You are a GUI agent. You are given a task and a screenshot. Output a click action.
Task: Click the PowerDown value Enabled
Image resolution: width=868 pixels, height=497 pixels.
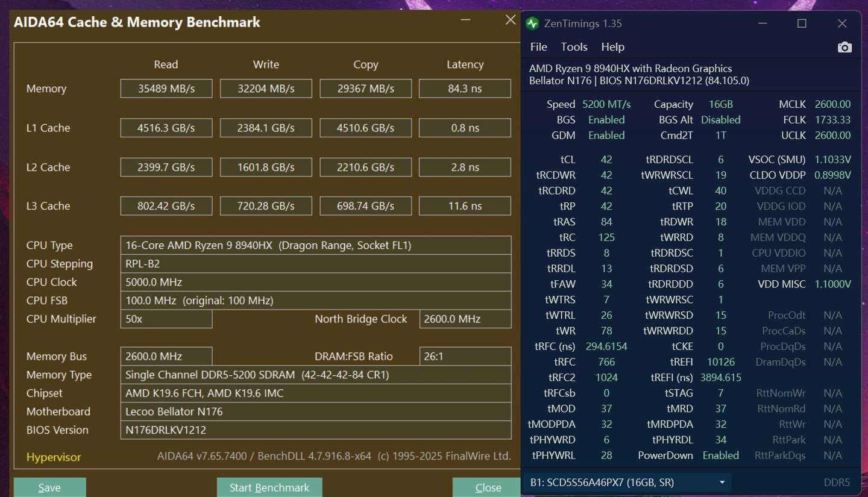point(721,455)
